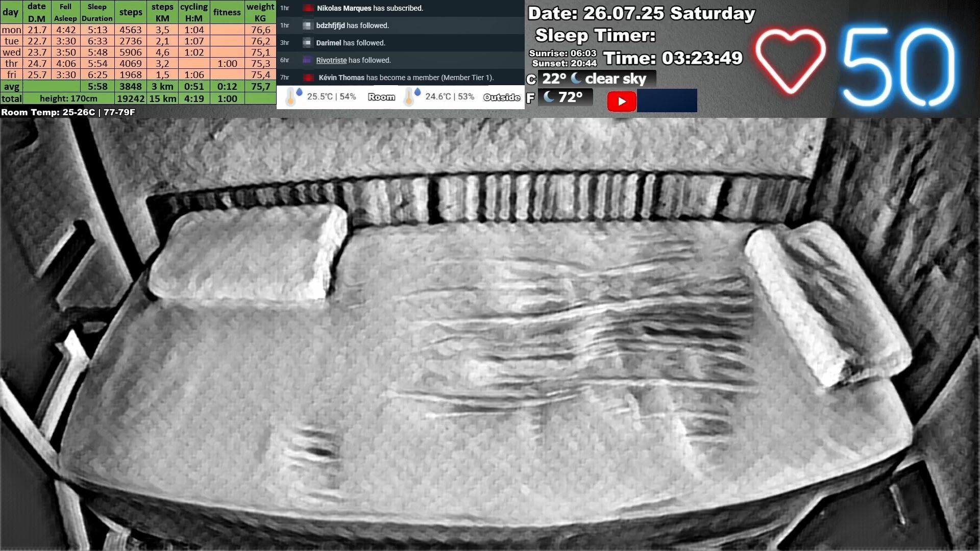Click the total steps 19242
Image resolution: width=980 pixels, height=551 pixels.
131,98
